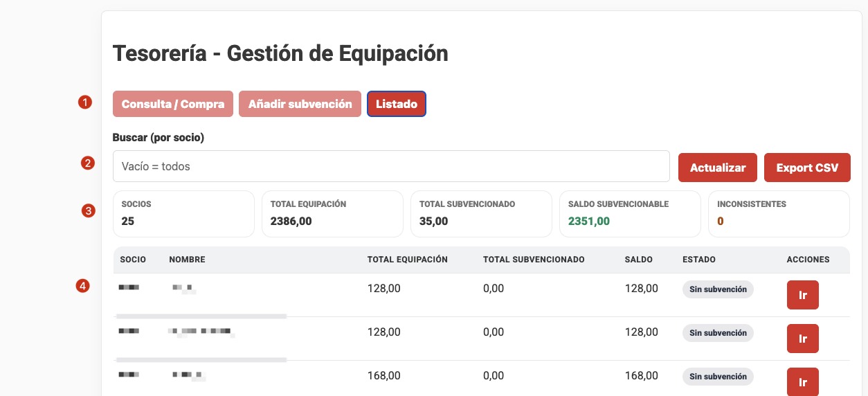This screenshot has height=396, width=868.
Task: Click the red number 2 marker
Action: click(87, 163)
